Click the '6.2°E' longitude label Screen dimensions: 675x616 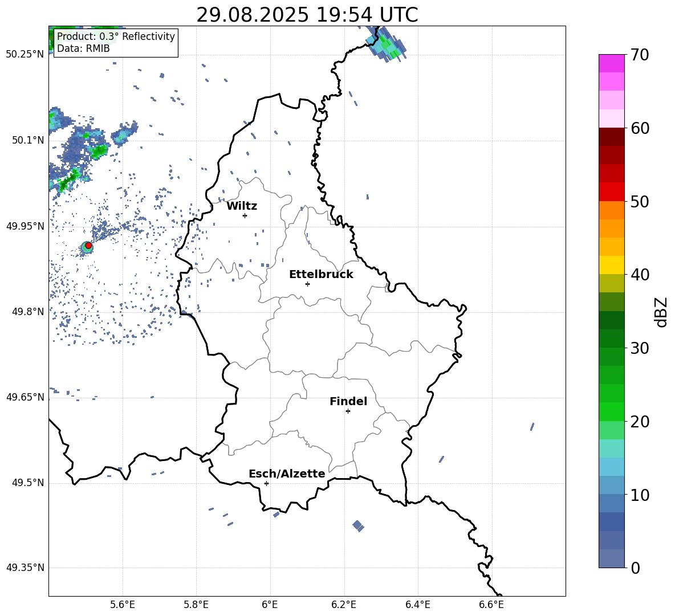(x=344, y=605)
